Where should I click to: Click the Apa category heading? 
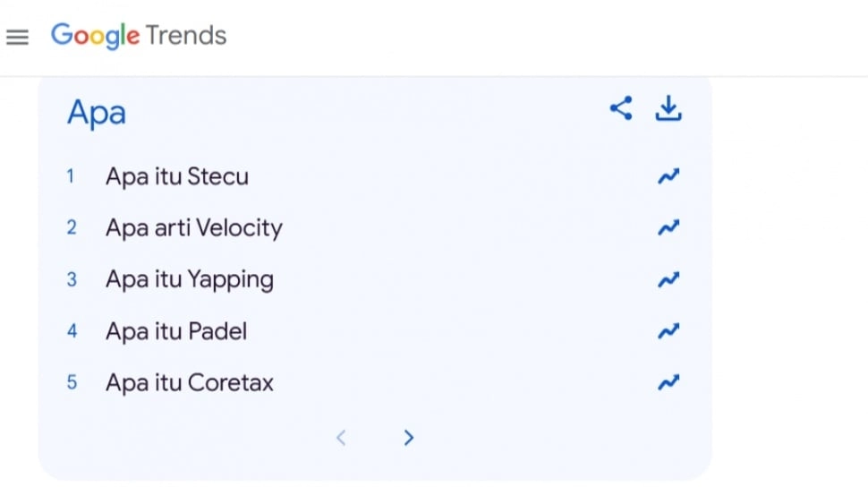(97, 114)
